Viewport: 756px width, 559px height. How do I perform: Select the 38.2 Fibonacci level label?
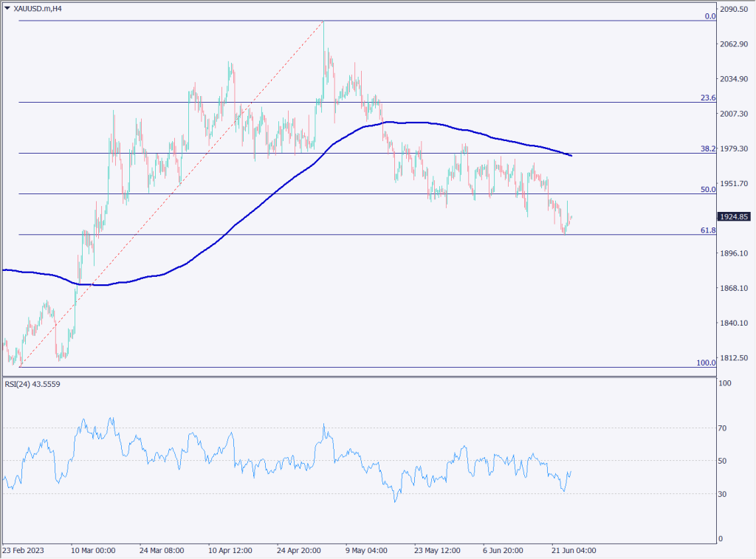tap(708, 148)
